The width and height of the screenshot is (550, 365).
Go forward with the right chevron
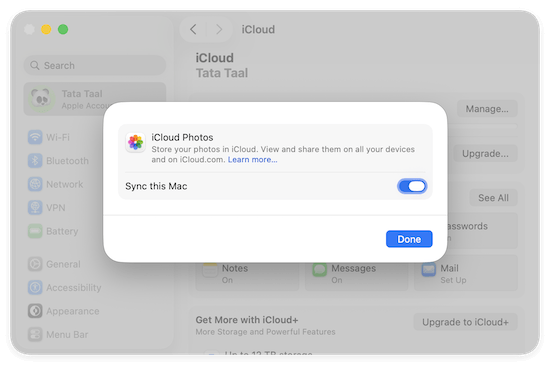pyautogui.click(x=219, y=29)
